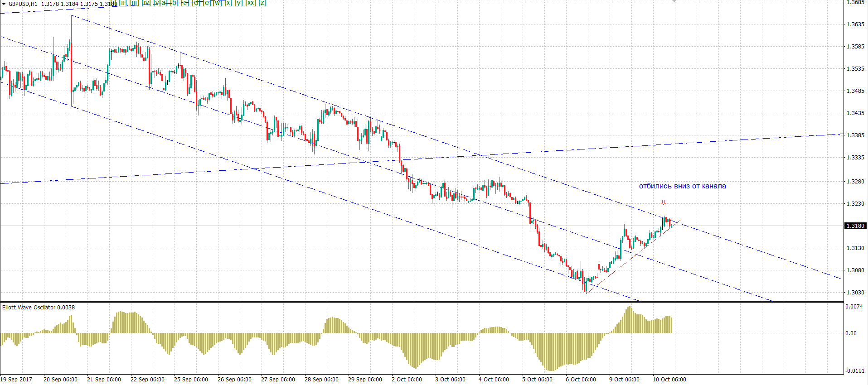The width and height of the screenshot is (868, 385).
Task: Click price level 1.3585 on the scale
Action: pyautogui.click(x=856, y=47)
